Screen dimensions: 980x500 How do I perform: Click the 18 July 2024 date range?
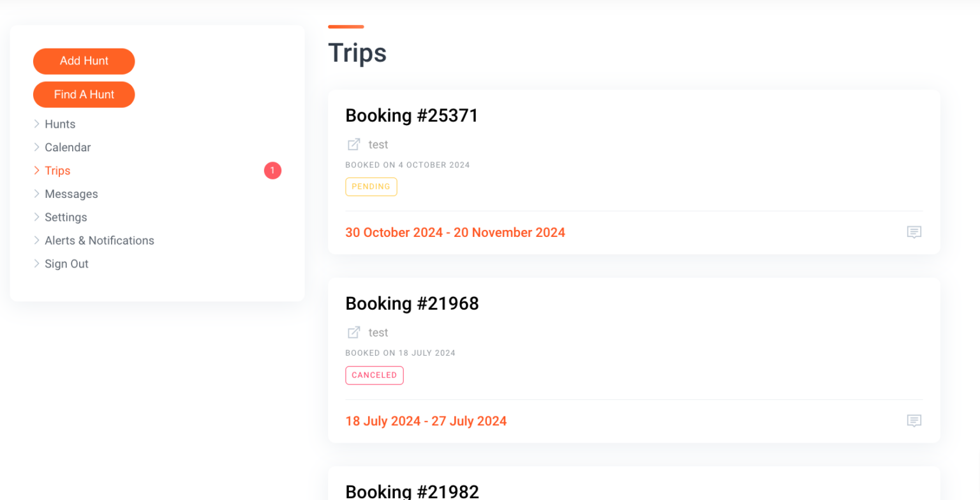(426, 421)
